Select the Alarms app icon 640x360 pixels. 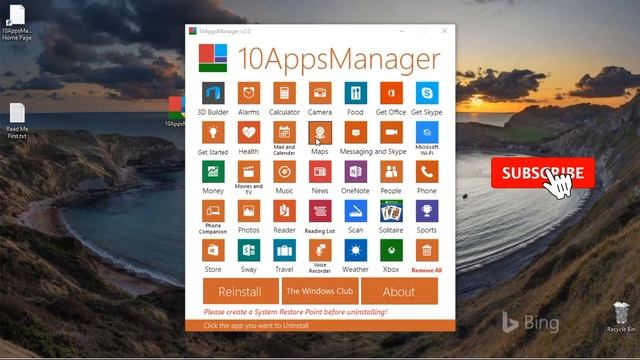[249, 93]
